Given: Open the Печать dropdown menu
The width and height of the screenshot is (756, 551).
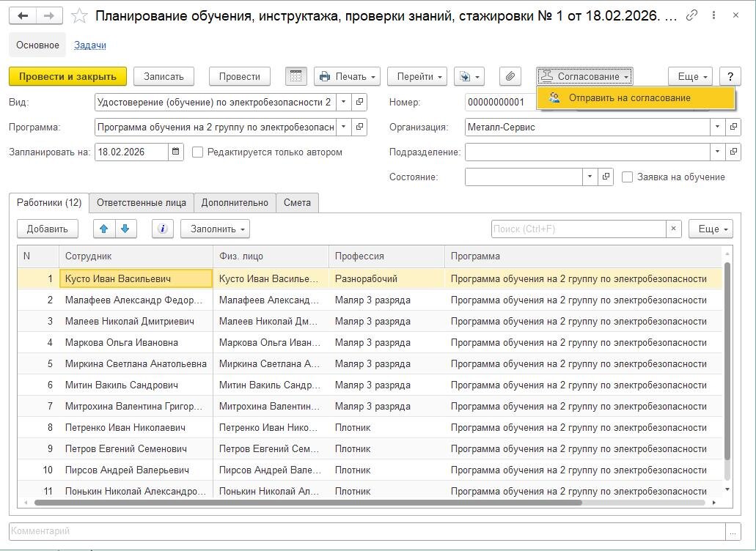Looking at the screenshot, I should click(x=347, y=77).
